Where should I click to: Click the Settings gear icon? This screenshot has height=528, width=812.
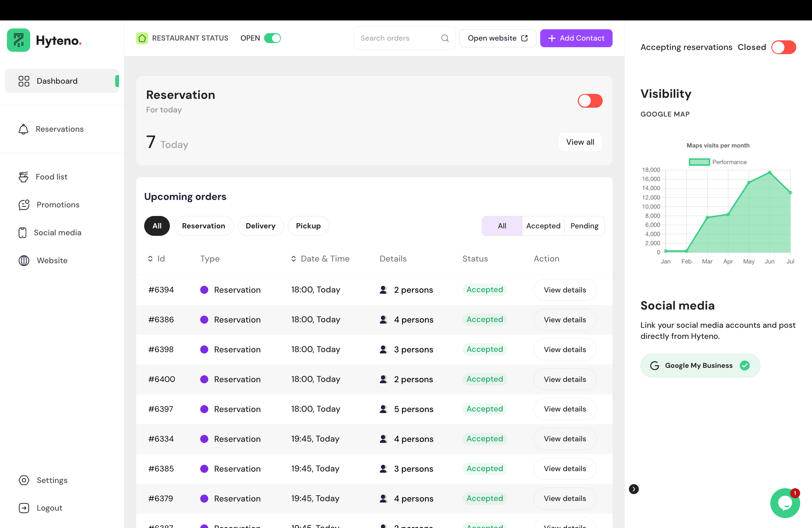pos(24,480)
